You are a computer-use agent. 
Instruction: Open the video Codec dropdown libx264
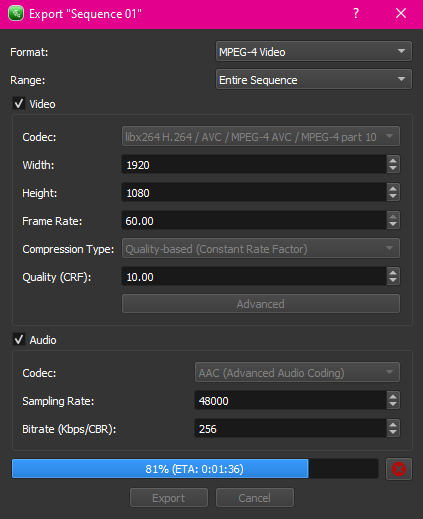[x=261, y=137]
